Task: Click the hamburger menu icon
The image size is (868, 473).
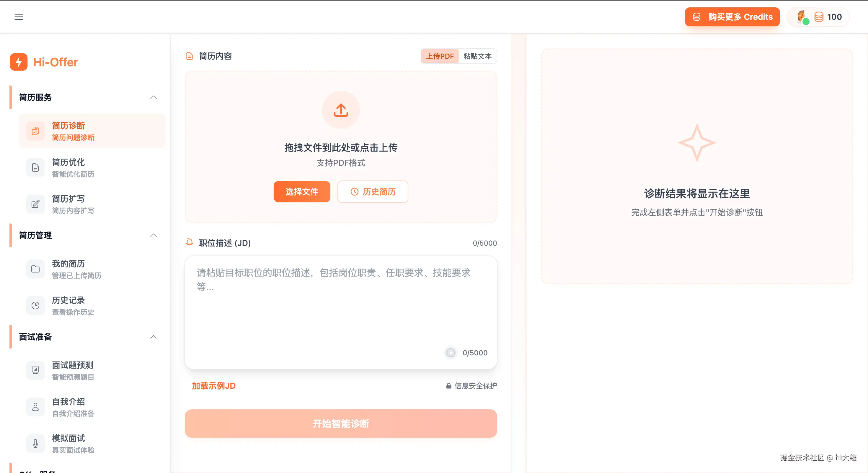Action: (19, 17)
